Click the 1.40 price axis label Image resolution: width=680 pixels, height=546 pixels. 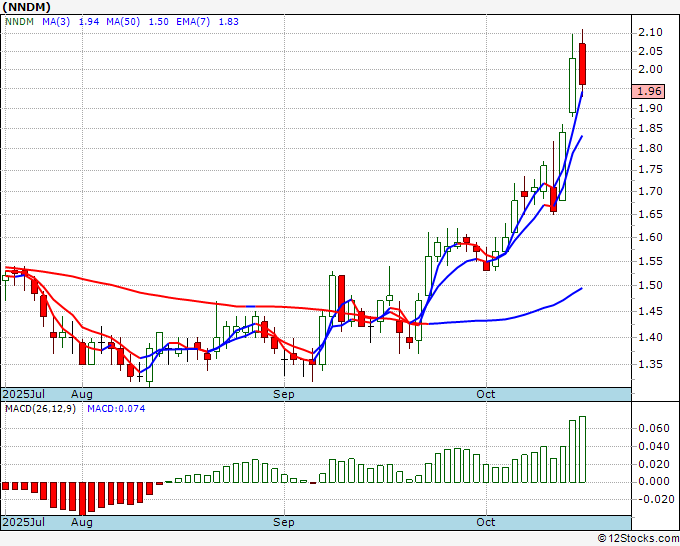pyautogui.click(x=650, y=337)
